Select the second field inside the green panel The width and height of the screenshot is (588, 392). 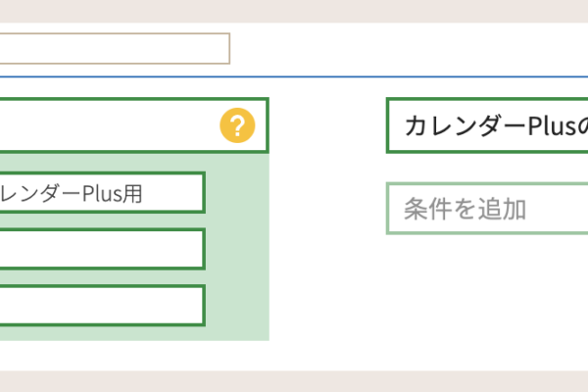[101, 249]
